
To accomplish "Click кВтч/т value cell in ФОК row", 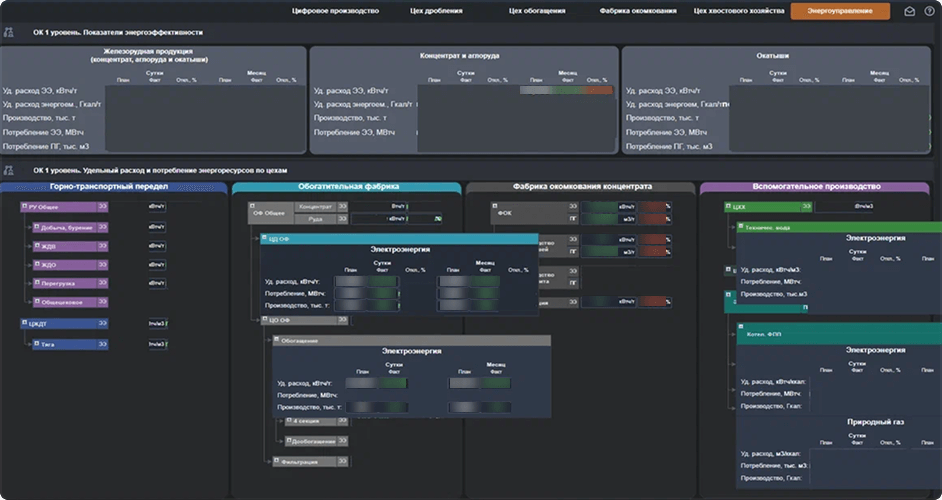I will coord(609,206).
